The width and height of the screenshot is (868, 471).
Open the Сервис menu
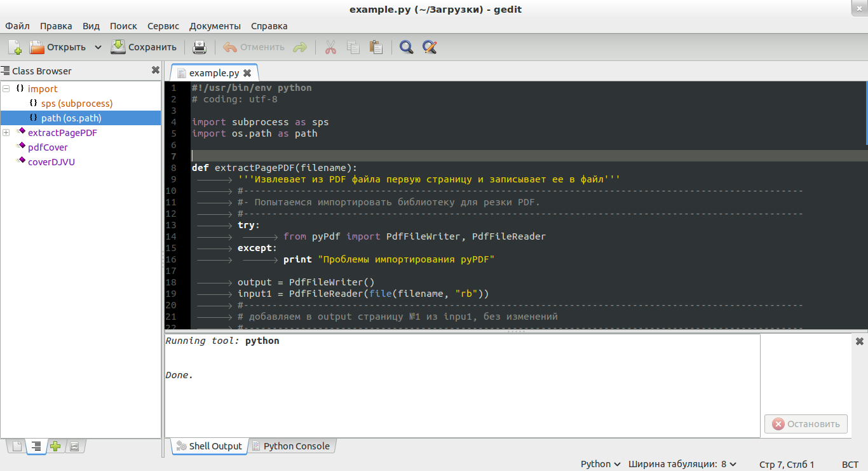[x=163, y=26]
